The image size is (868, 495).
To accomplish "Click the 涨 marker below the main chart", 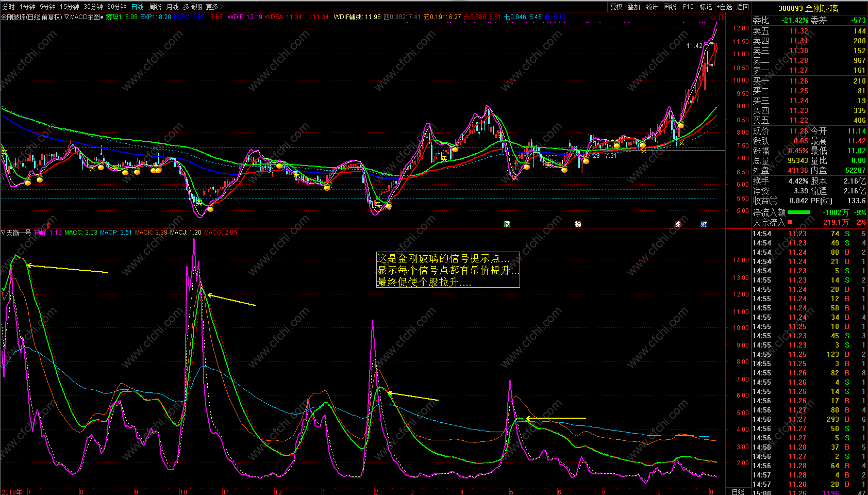I will click(678, 224).
